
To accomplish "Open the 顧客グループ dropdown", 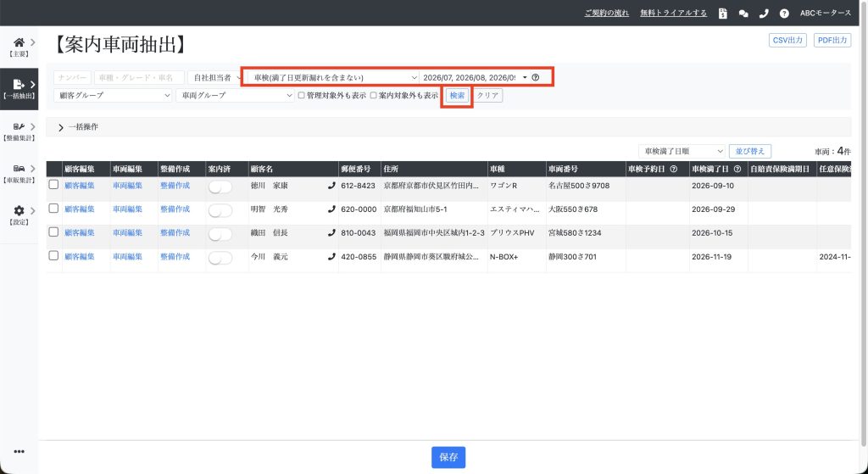I will point(113,95).
